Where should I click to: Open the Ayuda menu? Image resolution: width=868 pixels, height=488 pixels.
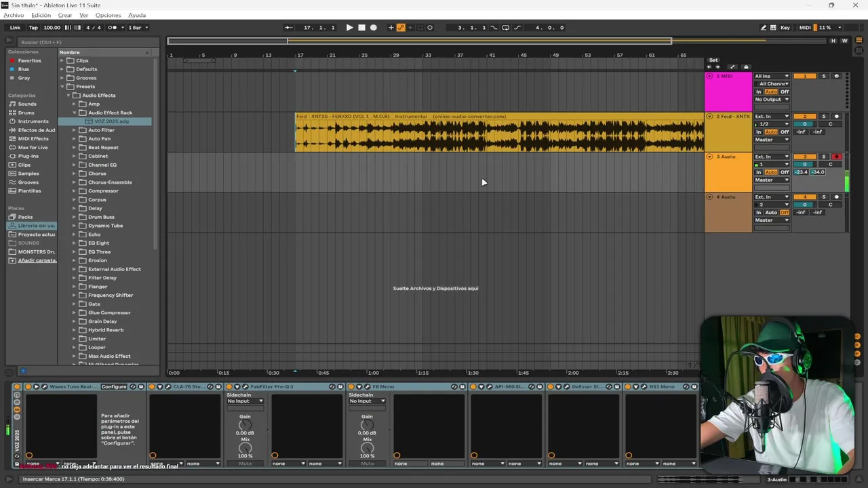click(137, 15)
